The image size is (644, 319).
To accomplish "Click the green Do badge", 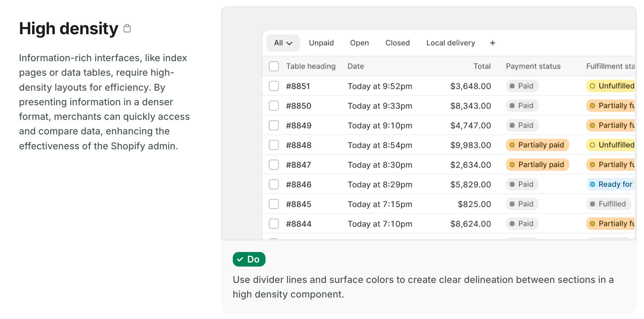I will pos(249,259).
